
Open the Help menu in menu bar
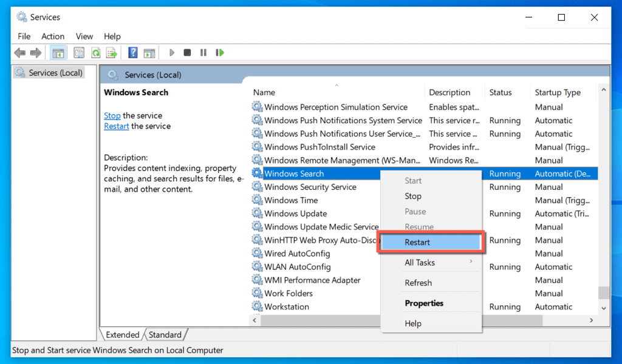pos(112,36)
